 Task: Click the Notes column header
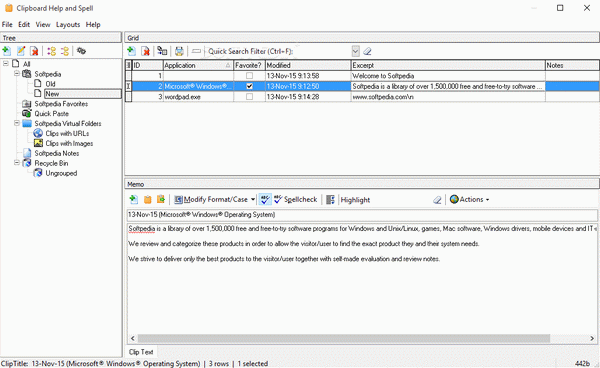(x=572, y=65)
